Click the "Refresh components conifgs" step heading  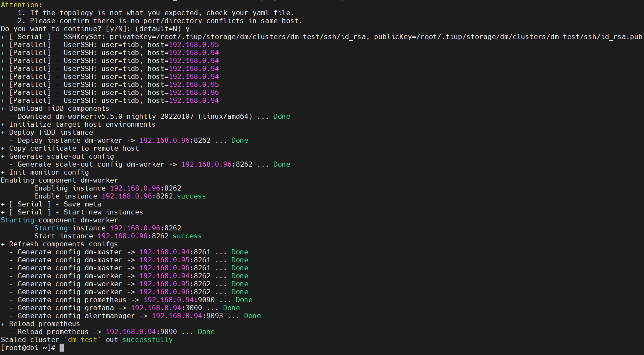(x=59, y=244)
